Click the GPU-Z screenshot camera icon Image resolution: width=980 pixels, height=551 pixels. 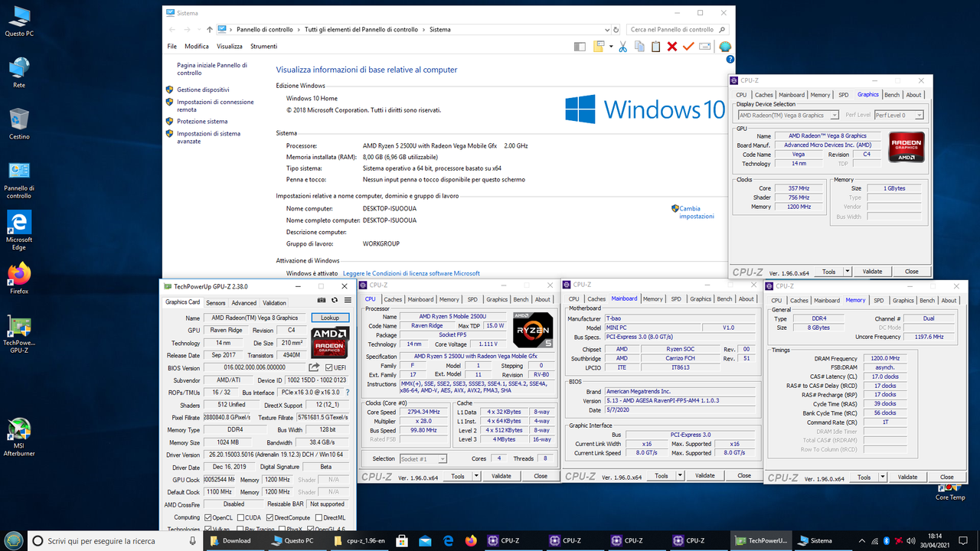tap(322, 300)
